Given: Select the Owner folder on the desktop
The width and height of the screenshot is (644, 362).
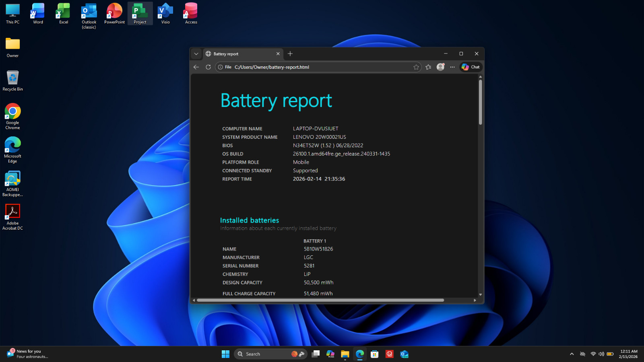Looking at the screenshot, I should 12,47.
